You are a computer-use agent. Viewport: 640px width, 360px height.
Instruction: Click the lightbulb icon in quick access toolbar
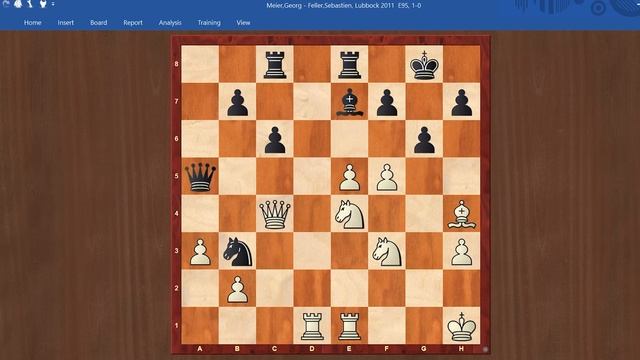pyautogui.click(x=43, y=4)
